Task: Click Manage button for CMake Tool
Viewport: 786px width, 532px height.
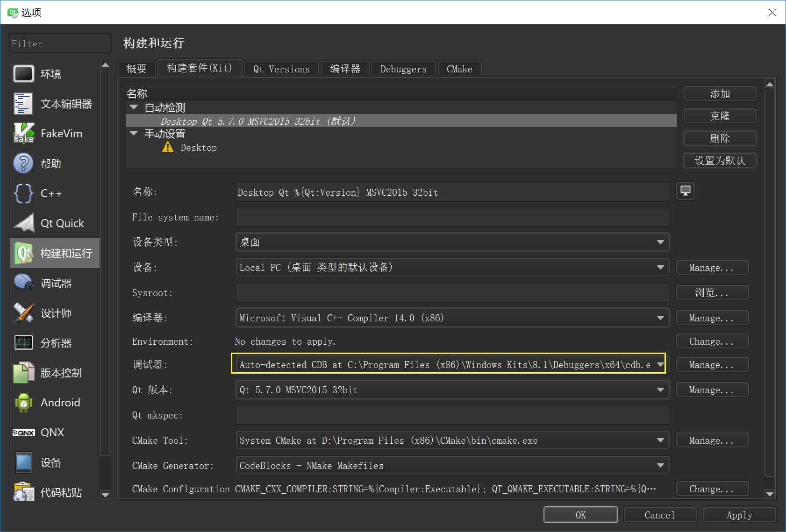Action: [x=712, y=440]
